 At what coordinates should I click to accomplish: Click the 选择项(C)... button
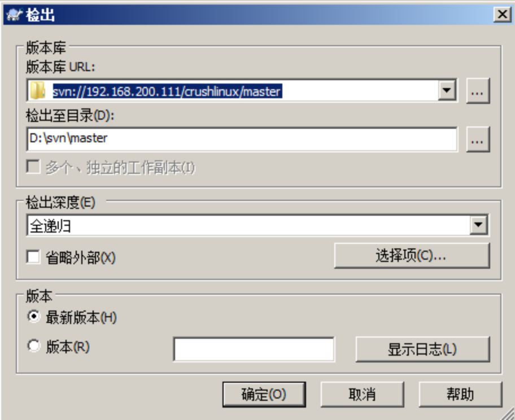pyautogui.click(x=412, y=256)
